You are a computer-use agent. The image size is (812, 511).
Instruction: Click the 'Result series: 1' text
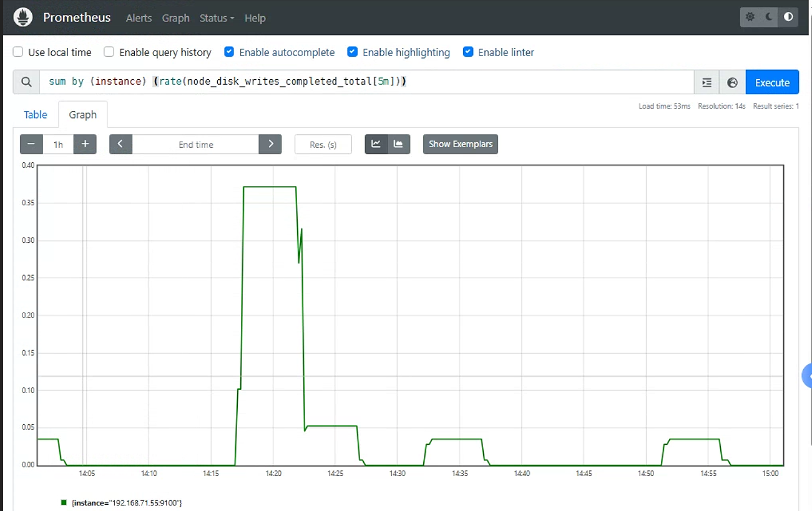point(776,106)
